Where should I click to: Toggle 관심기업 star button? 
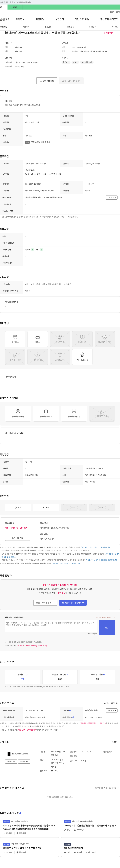[11, 762]
